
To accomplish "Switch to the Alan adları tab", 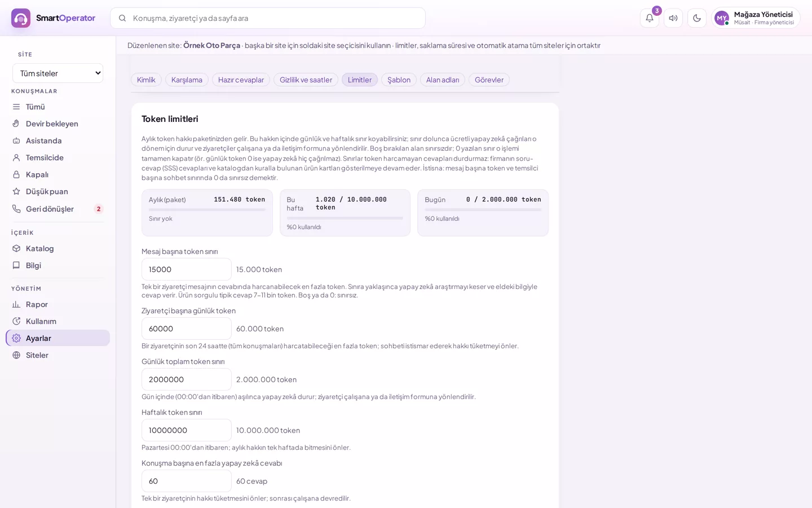I will 443,80.
